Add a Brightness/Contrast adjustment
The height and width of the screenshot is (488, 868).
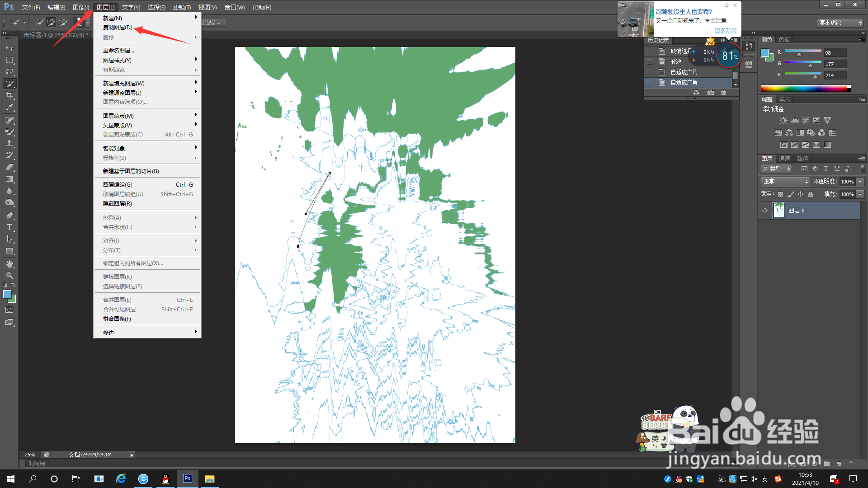point(783,121)
